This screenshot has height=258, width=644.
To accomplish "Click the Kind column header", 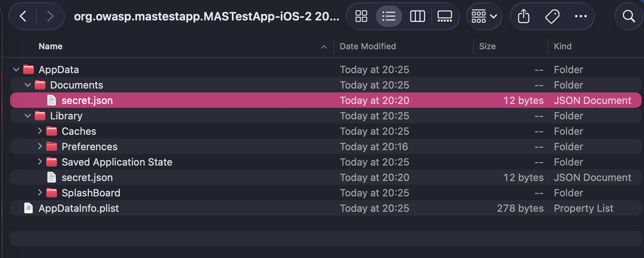I will tap(563, 46).
